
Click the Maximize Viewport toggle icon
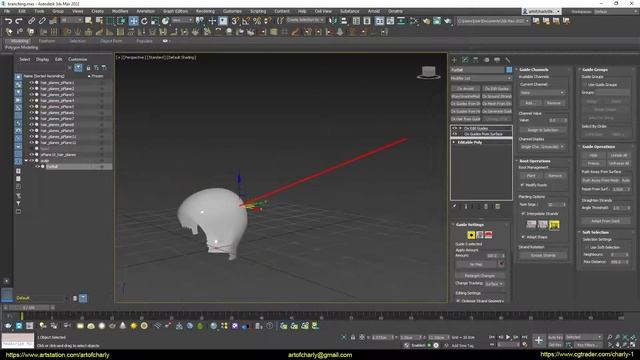(633, 345)
